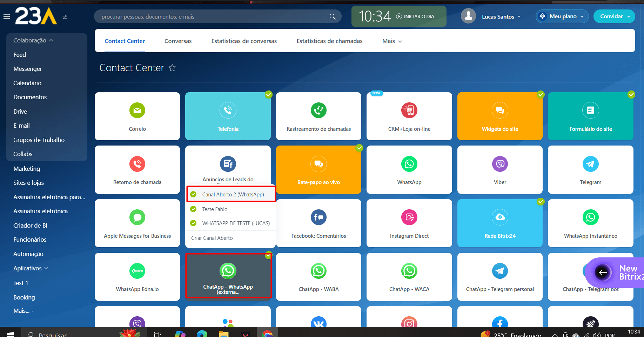Select the Viber connector icon
644x337 pixels.
pyautogui.click(x=499, y=164)
